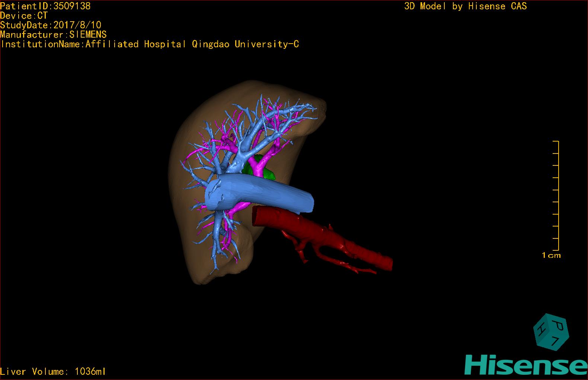Click the Manufacturer:SIEMENS label
The height and width of the screenshot is (380, 588).
[x=53, y=35]
